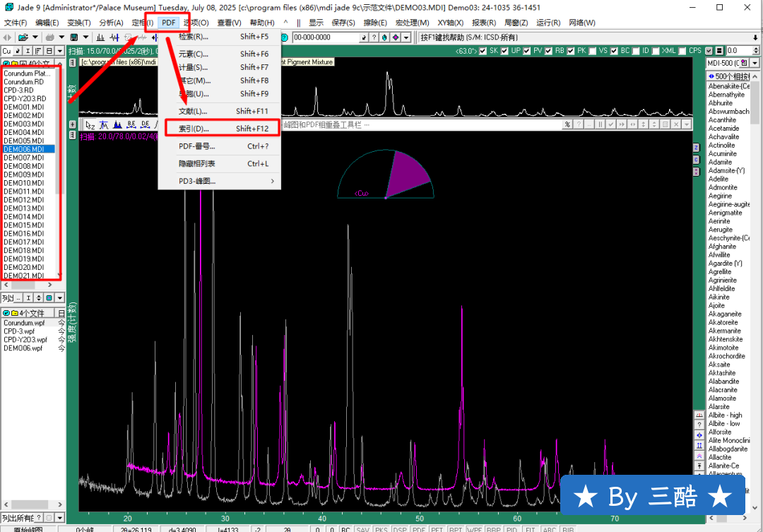Click the blue four-arrow icon right of plot
Image resolution: width=763 pixels, height=532 pixels.
[x=699, y=435]
